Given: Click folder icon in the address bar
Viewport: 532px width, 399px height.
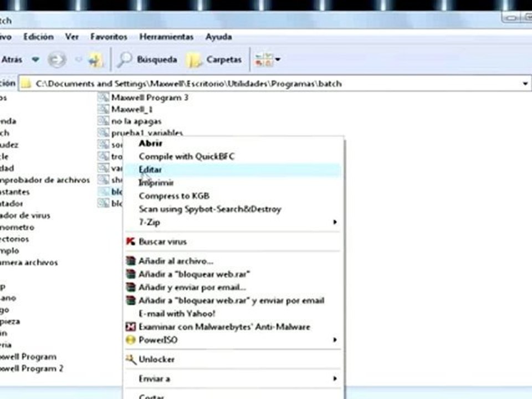Looking at the screenshot, I should tap(26, 84).
